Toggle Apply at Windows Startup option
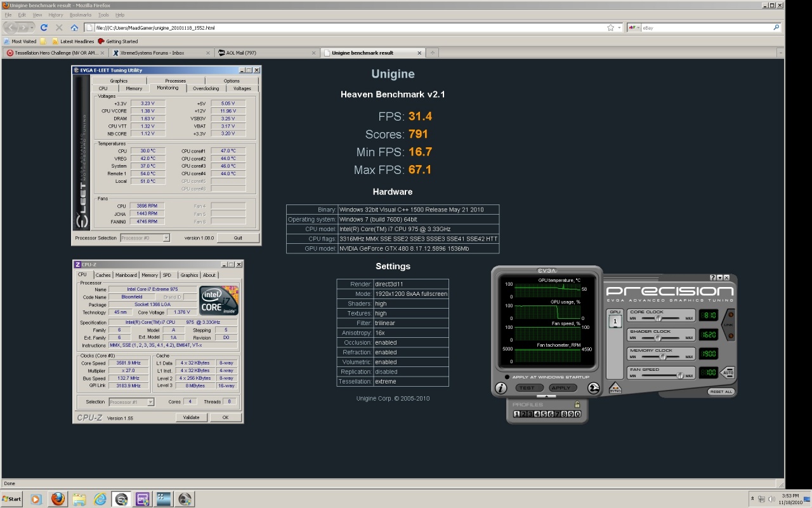 pyautogui.click(x=507, y=377)
